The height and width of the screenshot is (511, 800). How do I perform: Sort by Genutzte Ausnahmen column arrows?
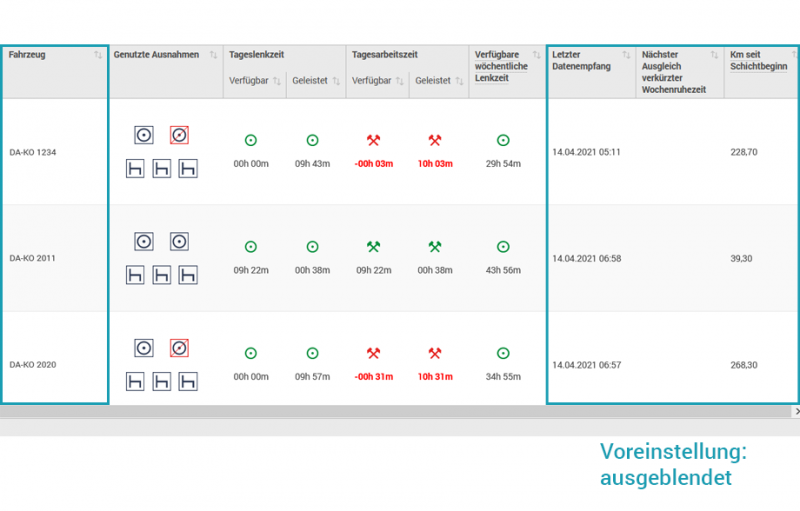[x=212, y=55]
